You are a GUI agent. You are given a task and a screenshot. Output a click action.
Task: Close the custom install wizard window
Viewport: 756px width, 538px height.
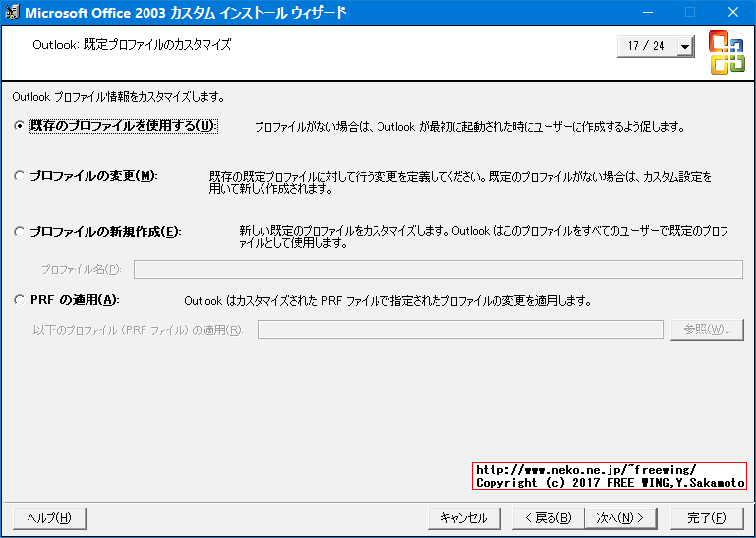tap(733, 12)
